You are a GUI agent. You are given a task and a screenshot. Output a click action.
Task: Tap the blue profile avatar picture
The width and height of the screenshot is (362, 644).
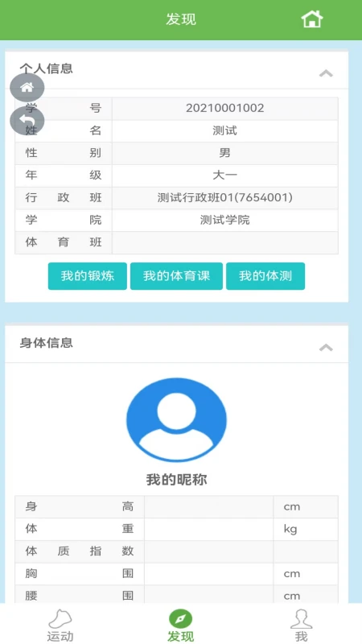pos(176,419)
